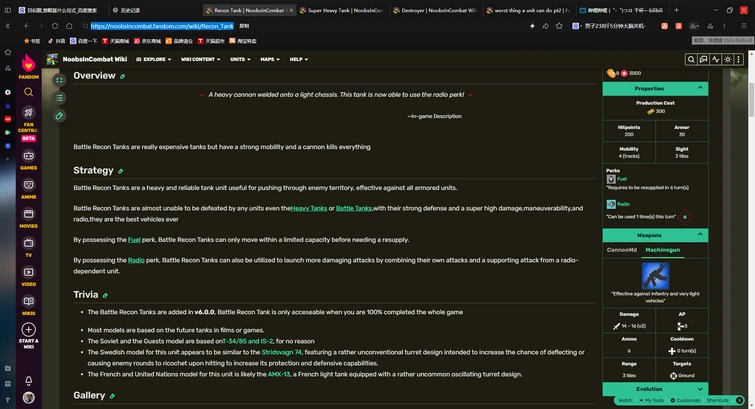Open Explore dropdown menu
Image resolution: width=755 pixels, height=409 pixels.
click(154, 59)
